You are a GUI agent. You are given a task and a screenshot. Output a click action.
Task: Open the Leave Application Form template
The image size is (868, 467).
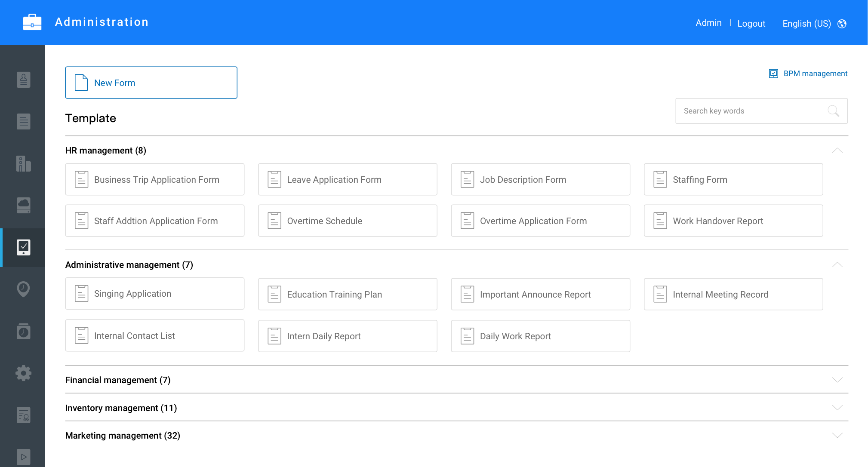click(x=348, y=179)
